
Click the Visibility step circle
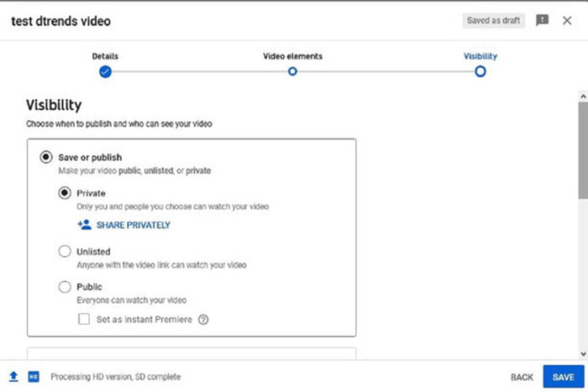[x=480, y=72]
